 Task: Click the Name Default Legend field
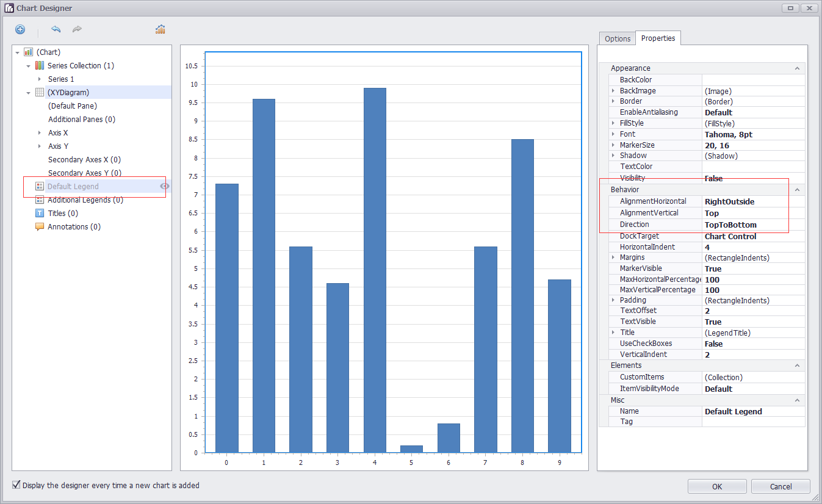pos(753,411)
